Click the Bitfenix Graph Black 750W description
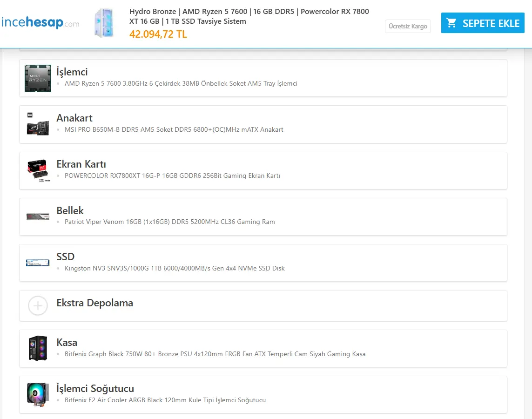532x419 pixels. 215,354
